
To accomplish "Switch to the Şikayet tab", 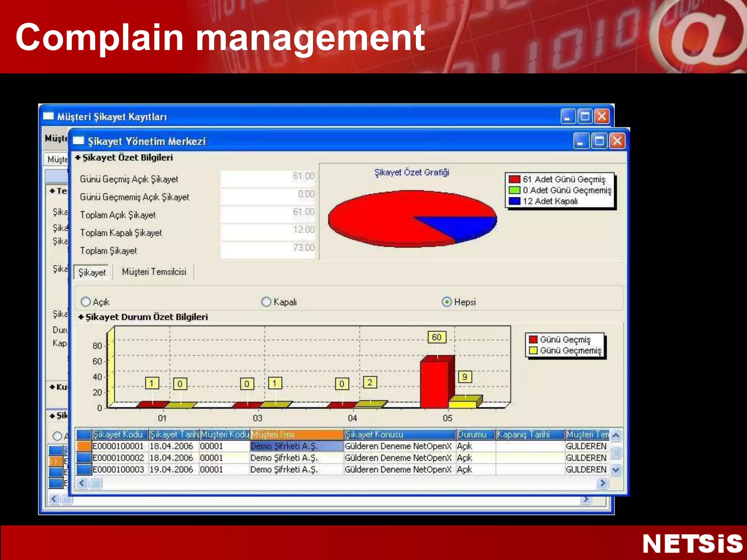I will pos(92,272).
